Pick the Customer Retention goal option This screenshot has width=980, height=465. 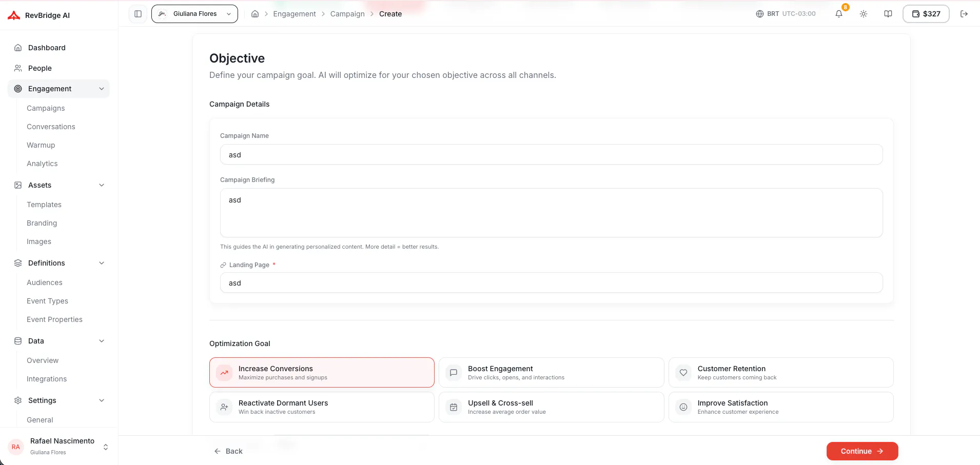tap(781, 372)
